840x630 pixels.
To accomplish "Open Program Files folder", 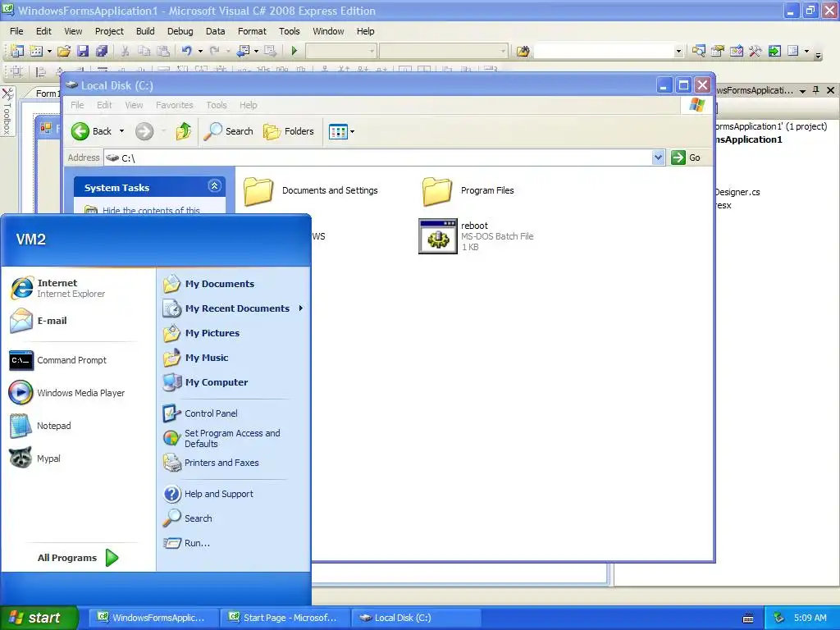I will tap(468, 190).
